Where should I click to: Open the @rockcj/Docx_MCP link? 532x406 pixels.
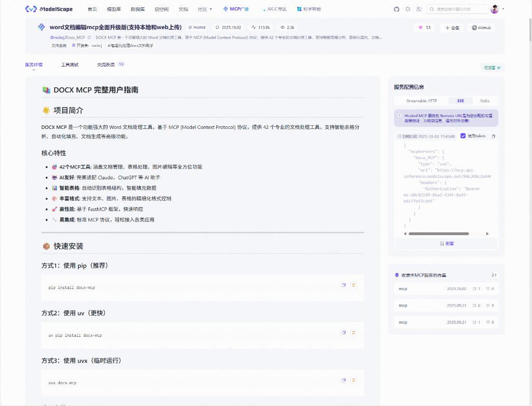pyautogui.click(x=67, y=37)
